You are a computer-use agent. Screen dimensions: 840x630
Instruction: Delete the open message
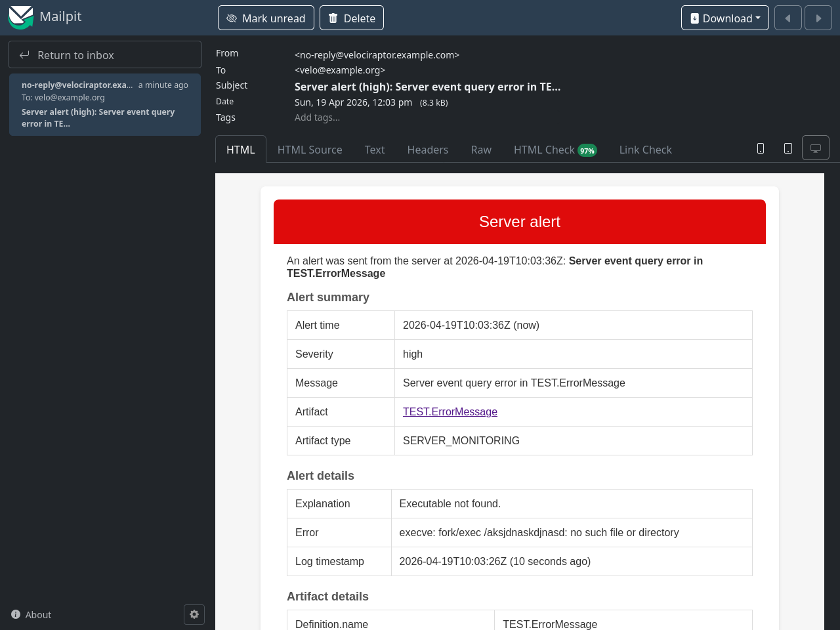[352, 18]
